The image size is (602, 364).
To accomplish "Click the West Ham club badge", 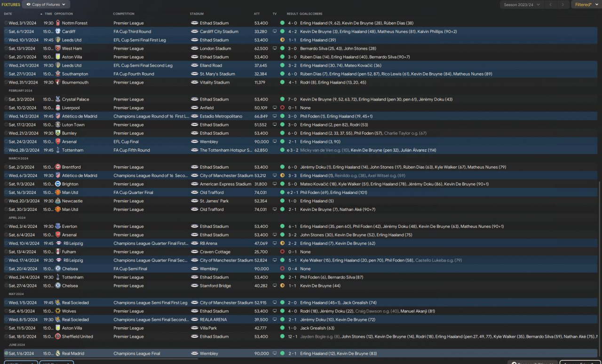I will point(58,48).
